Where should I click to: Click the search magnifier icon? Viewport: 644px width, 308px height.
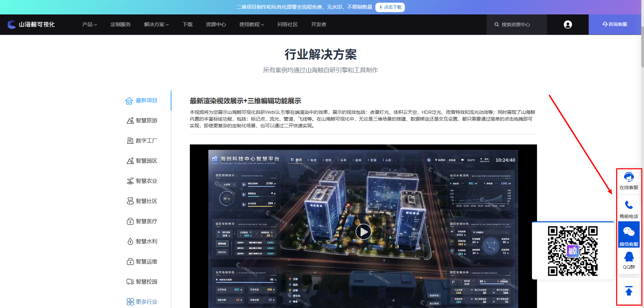(497, 25)
